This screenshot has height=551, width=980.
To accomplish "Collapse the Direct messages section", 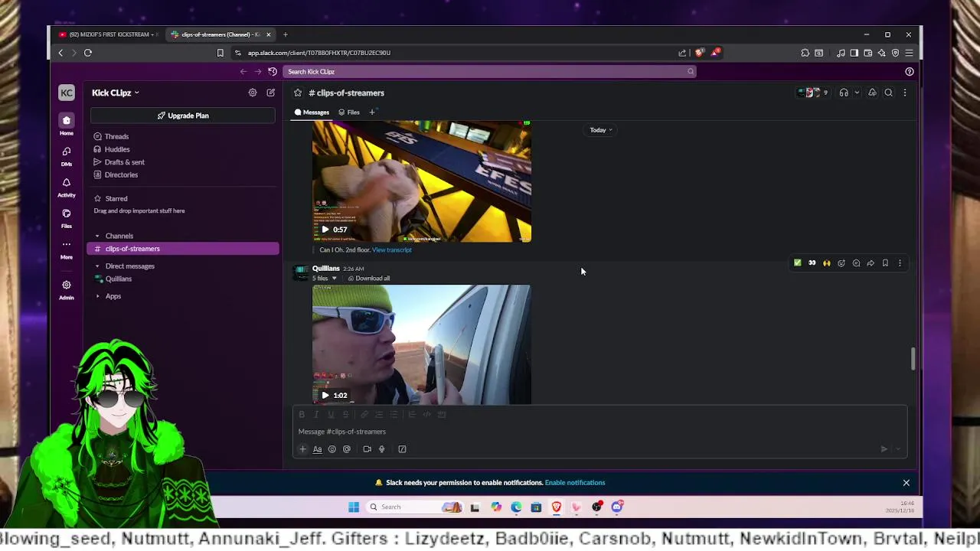I will pyautogui.click(x=97, y=266).
